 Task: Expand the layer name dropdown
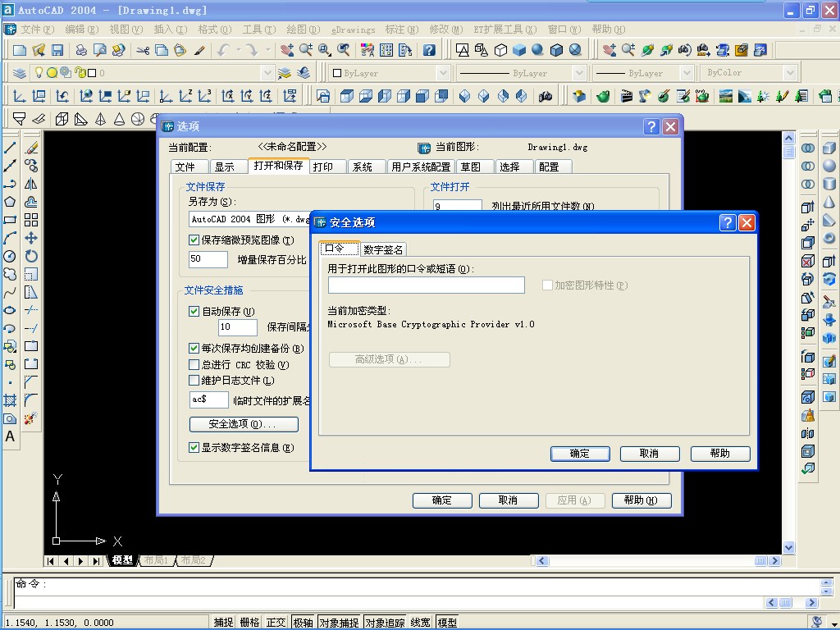click(x=267, y=73)
